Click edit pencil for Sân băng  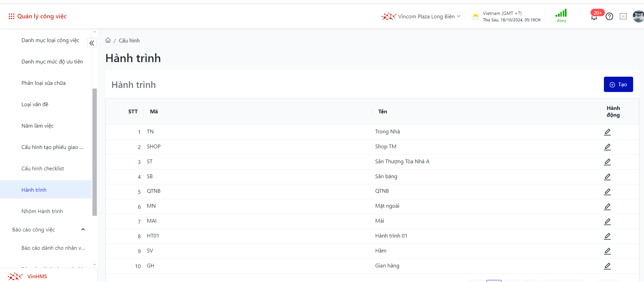tap(607, 177)
